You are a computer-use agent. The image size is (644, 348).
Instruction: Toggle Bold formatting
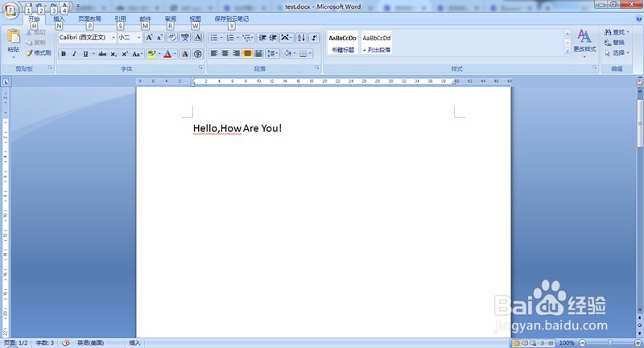[64, 54]
